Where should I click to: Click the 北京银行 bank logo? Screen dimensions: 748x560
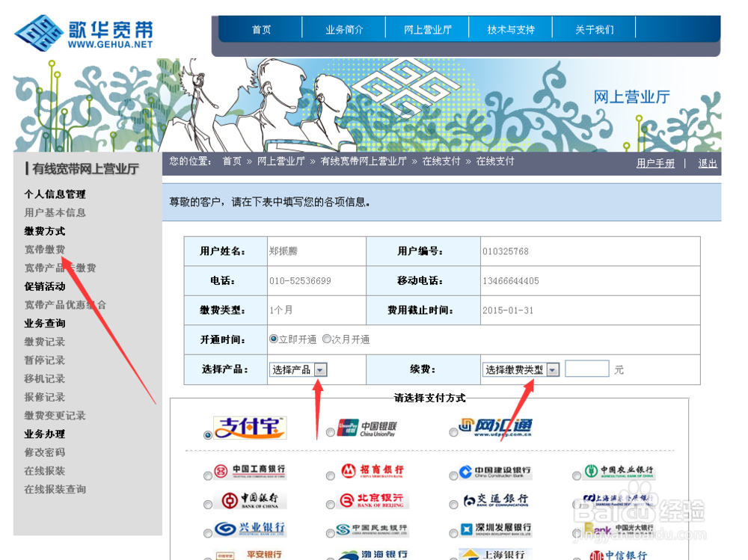pyautogui.click(x=375, y=500)
